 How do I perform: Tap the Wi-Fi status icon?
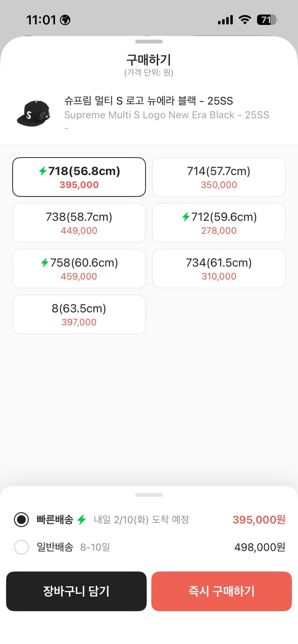pyautogui.click(x=245, y=20)
